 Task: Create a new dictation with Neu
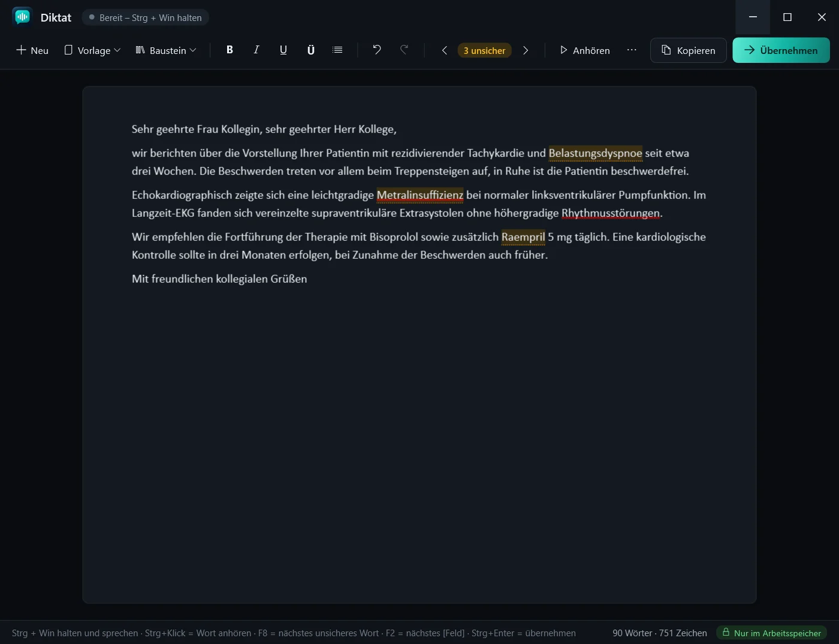pos(32,50)
